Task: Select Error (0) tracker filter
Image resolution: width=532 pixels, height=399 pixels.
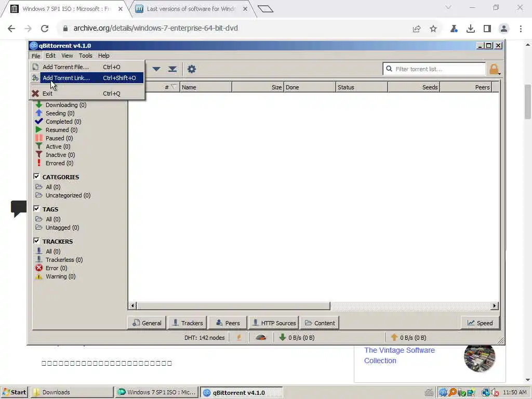Action: point(56,268)
